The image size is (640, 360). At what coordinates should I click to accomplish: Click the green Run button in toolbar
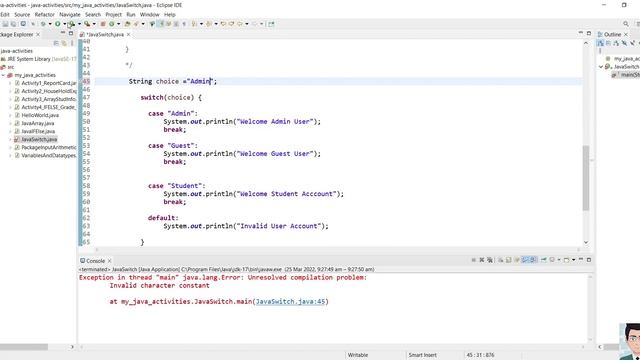tap(58, 24)
